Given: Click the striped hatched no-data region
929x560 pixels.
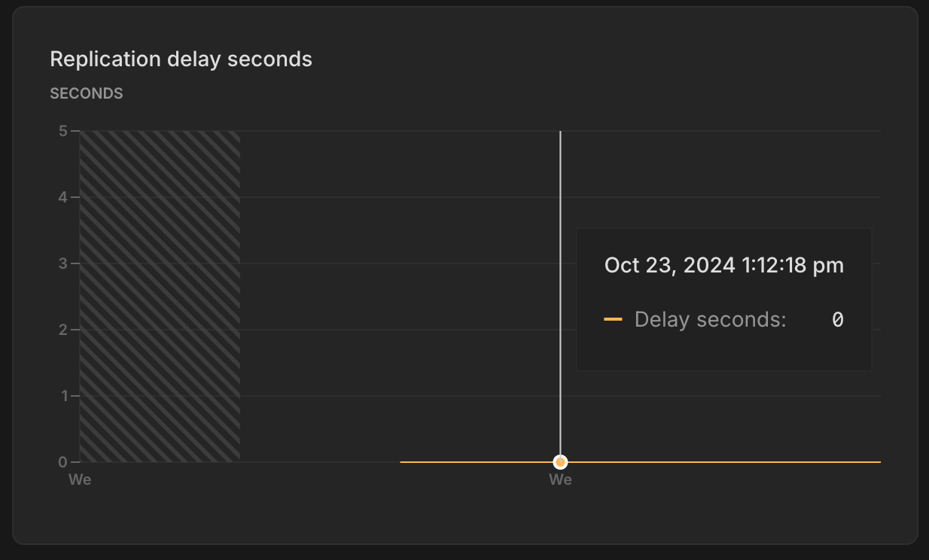Looking at the screenshot, I should click(x=160, y=296).
